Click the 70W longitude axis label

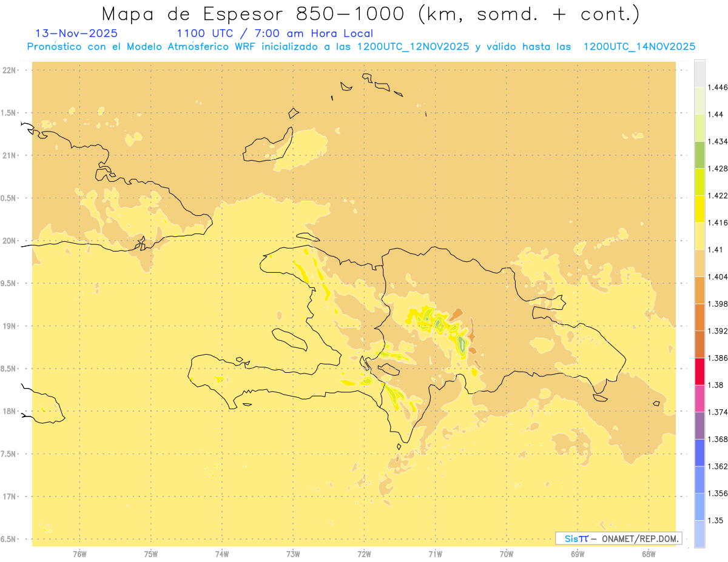(x=507, y=554)
